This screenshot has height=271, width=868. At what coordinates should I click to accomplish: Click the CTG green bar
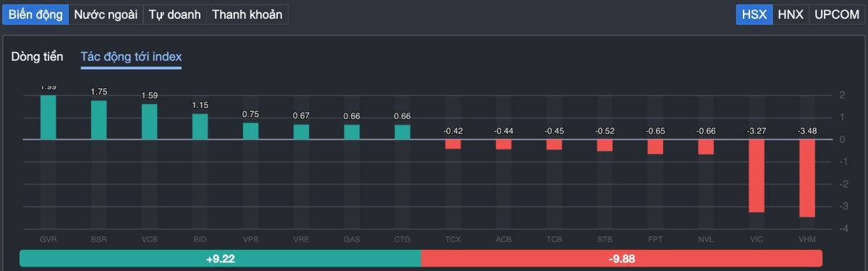click(x=403, y=132)
